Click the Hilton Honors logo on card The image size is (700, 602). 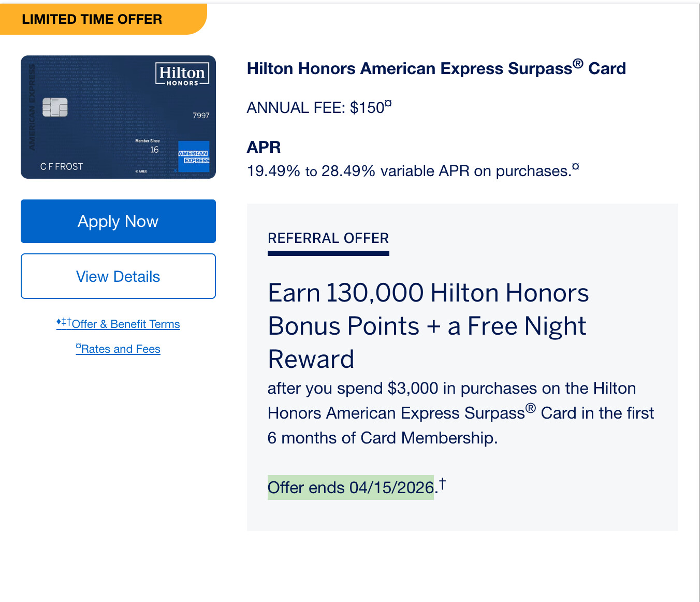pyautogui.click(x=182, y=75)
